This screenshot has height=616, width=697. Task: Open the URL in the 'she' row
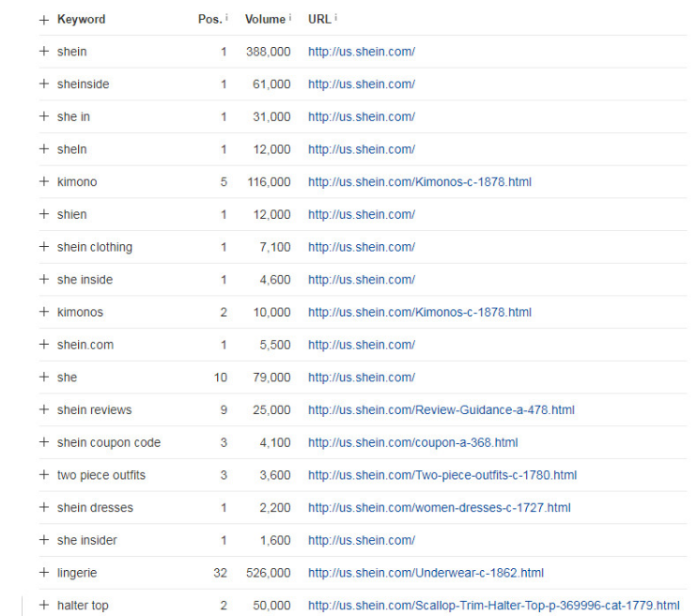pos(362,377)
